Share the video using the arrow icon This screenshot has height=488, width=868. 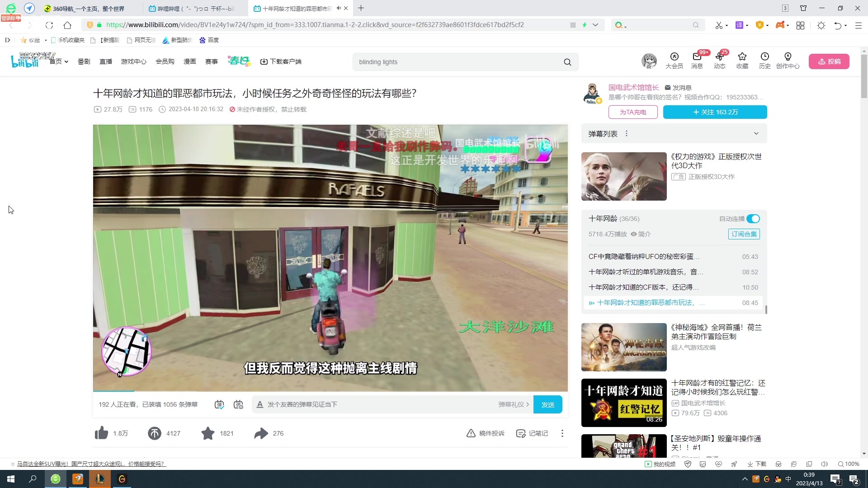pyautogui.click(x=260, y=433)
